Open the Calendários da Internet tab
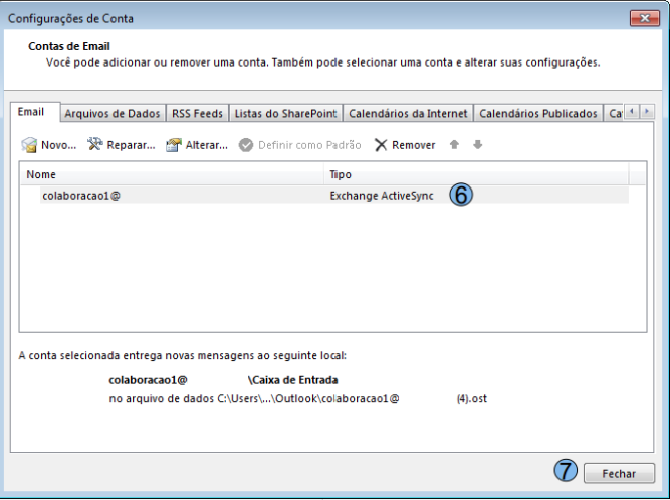The height and width of the screenshot is (500, 670). pyautogui.click(x=407, y=113)
